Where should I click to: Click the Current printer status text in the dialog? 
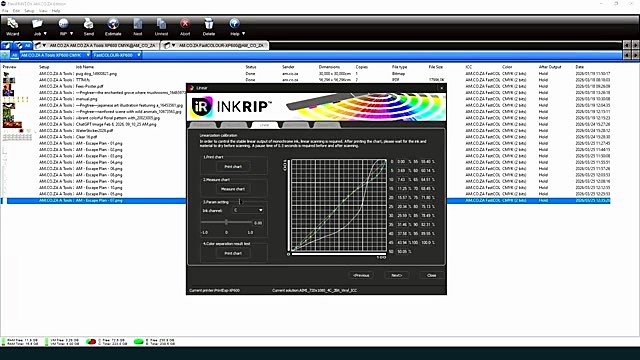[215, 290]
